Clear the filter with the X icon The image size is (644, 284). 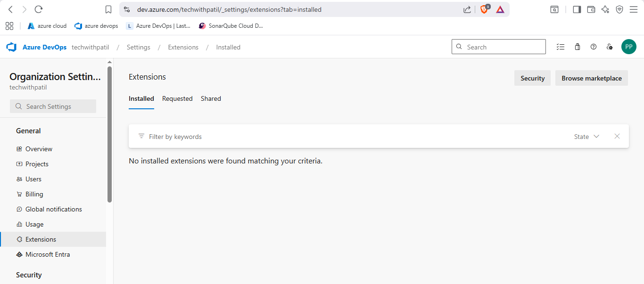point(617,136)
